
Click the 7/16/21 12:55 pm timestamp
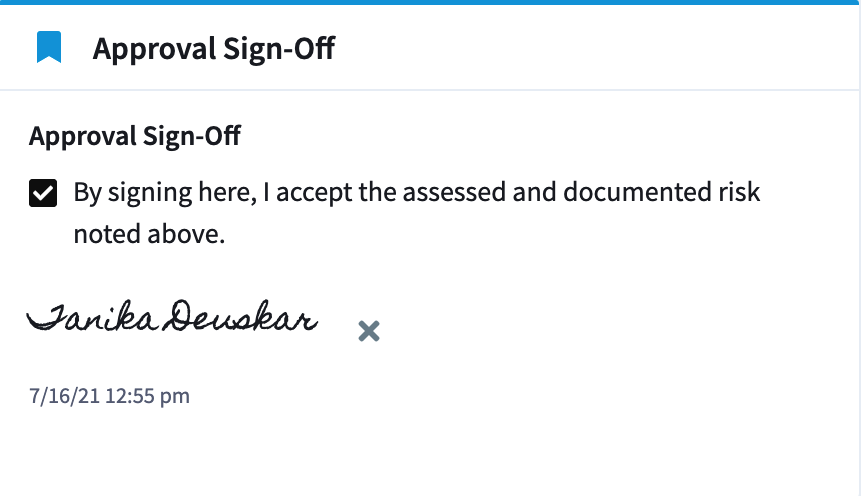click(x=109, y=396)
